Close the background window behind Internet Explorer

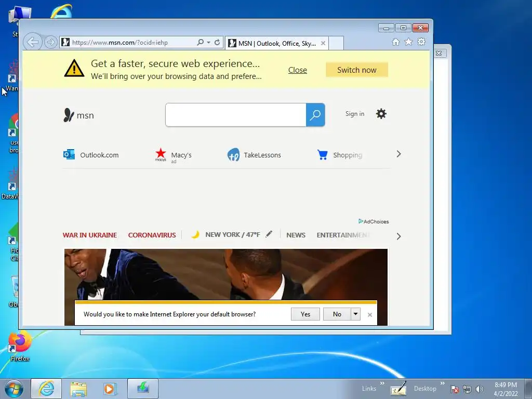pos(439,54)
